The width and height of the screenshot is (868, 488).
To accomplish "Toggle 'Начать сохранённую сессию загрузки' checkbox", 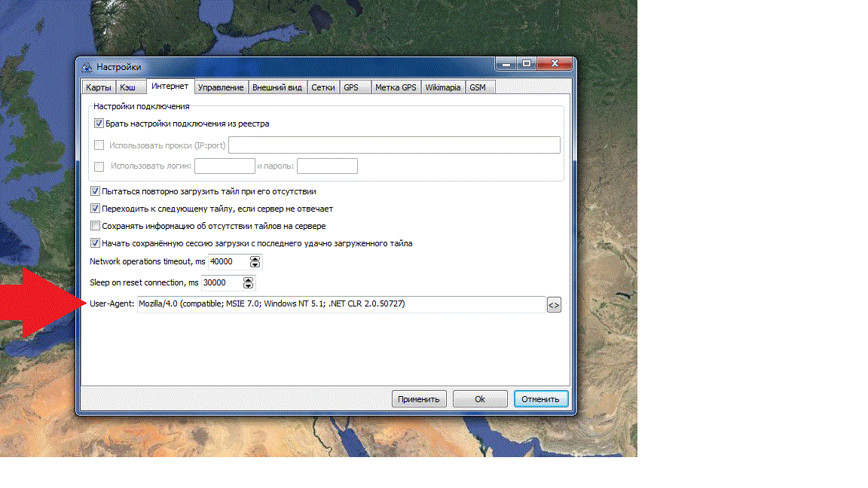I will click(x=96, y=243).
